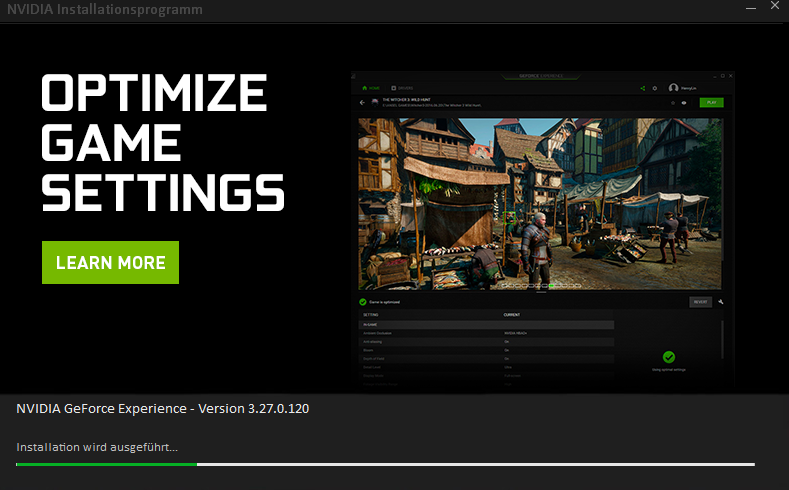Click the green LEARN MORE button

coord(110,262)
